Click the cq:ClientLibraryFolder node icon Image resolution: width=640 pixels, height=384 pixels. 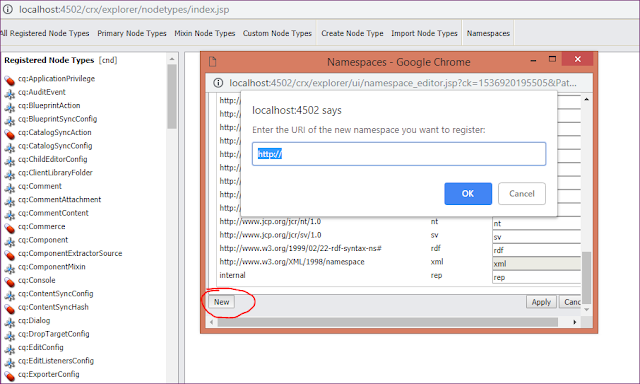[9, 175]
